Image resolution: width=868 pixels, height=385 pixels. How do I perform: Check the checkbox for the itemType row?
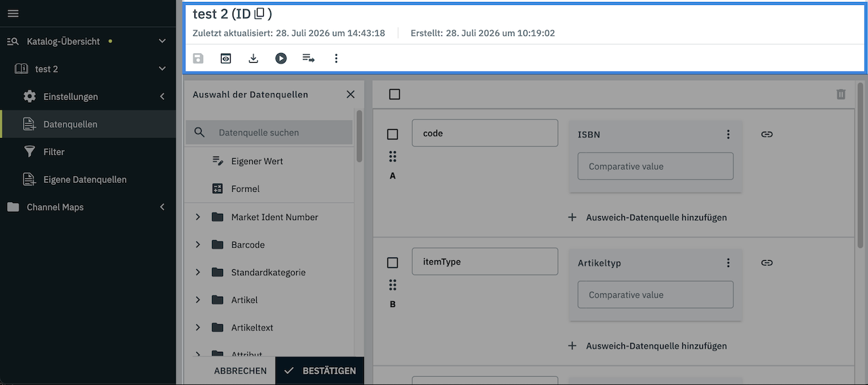[393, 263]
